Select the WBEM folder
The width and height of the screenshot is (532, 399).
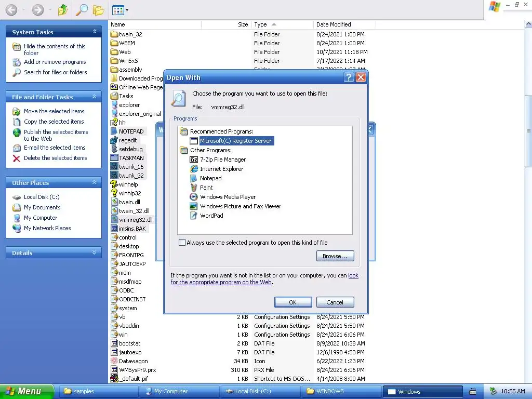point(127,43)
